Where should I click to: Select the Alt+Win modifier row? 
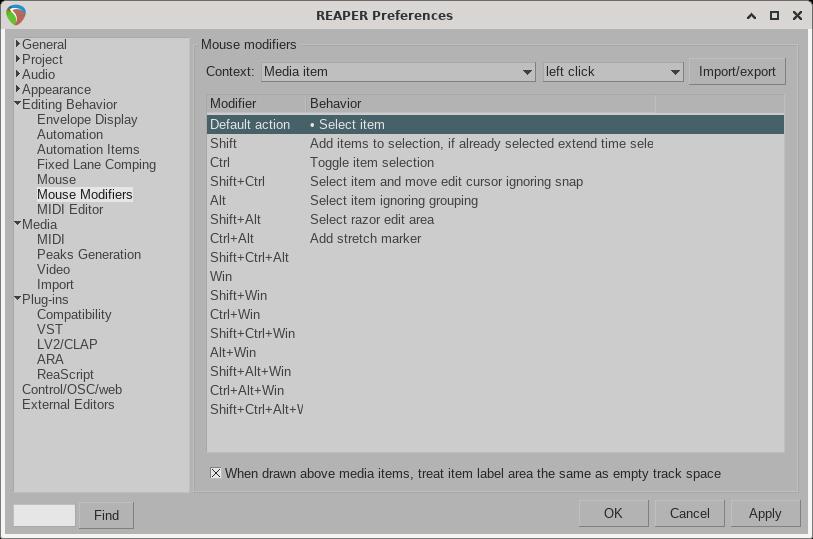click(x=495, y=352)
